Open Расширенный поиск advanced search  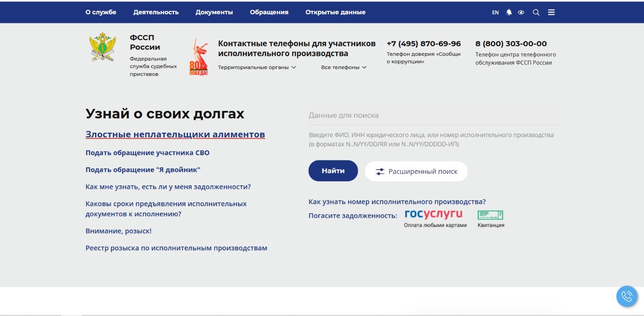click(416, 171)
